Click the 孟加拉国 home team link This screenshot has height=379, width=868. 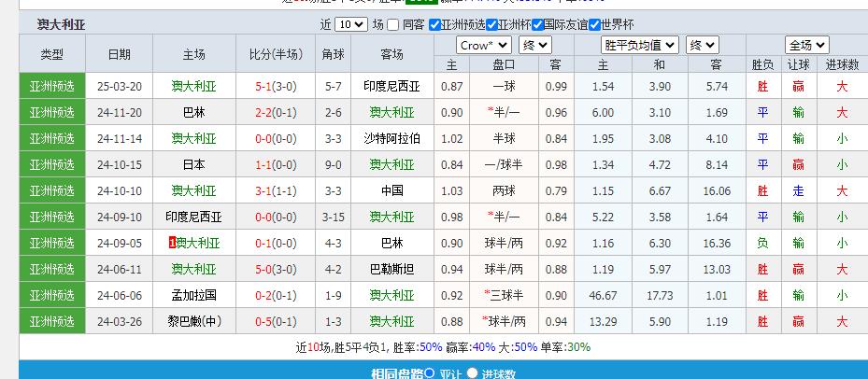pyautogui.click(x=194, y=295)
